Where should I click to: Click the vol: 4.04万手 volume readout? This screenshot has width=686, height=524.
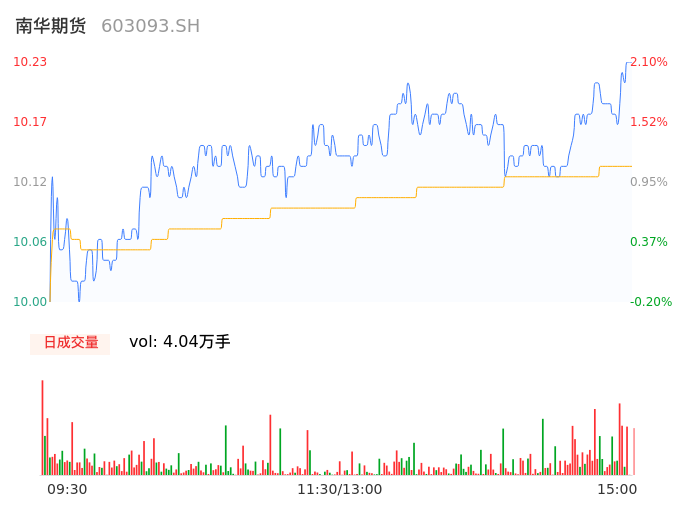pyautogui.click(x=180, y=342)
